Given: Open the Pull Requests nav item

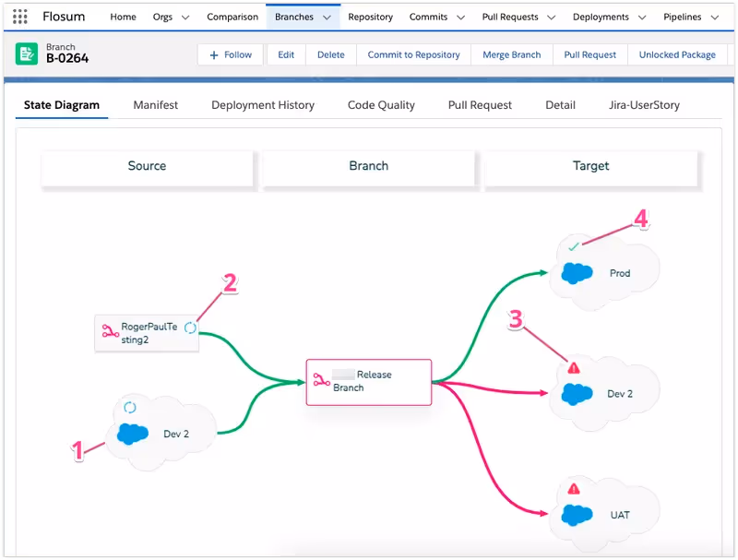Looking at the screenshot, I should (x=510, y=17).
